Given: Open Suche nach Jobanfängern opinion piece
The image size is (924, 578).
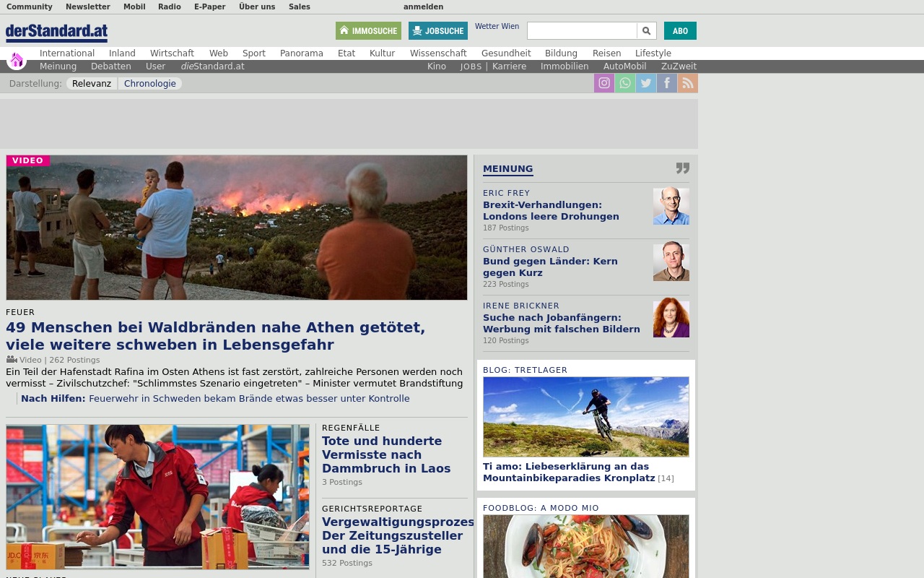Looking at the screenshot, I should click(x=562, y=324).
